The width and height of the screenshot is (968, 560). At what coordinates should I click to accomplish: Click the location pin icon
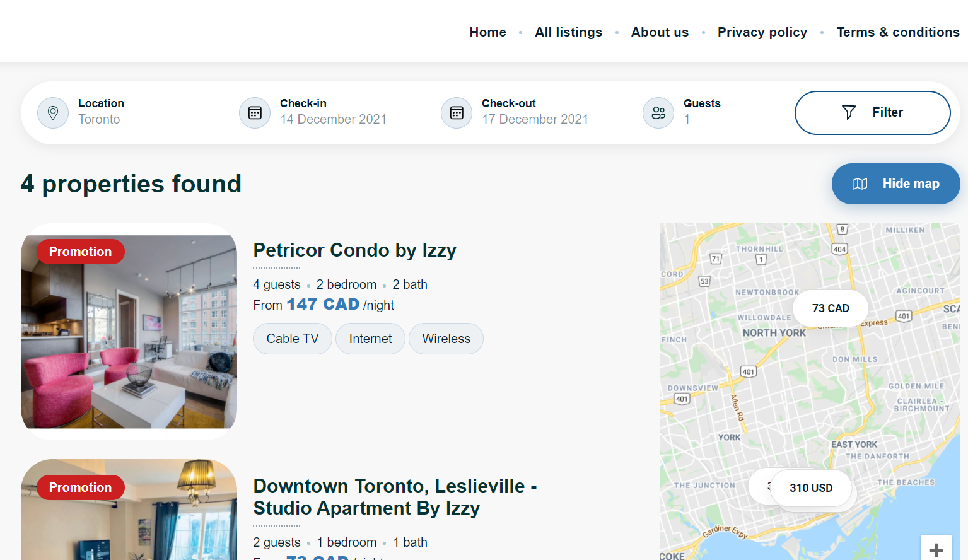[53, 113]
